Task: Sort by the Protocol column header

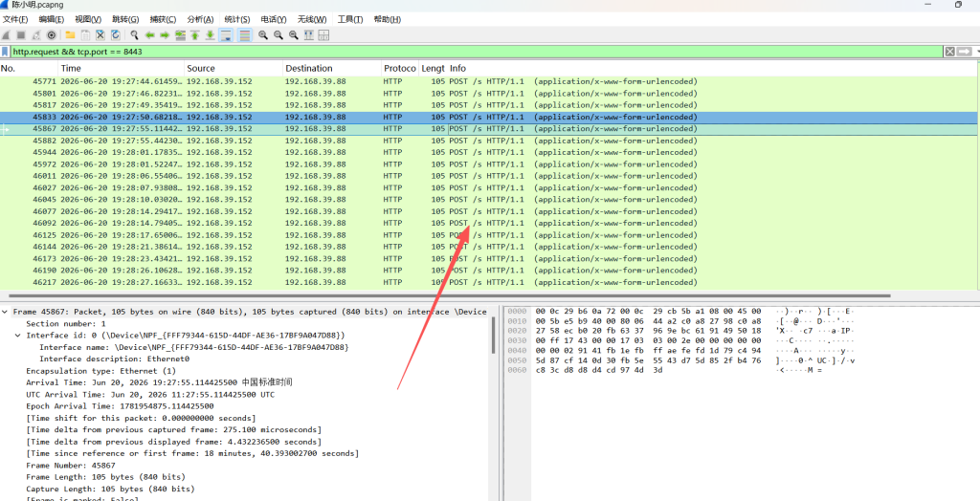Action: 400,68
